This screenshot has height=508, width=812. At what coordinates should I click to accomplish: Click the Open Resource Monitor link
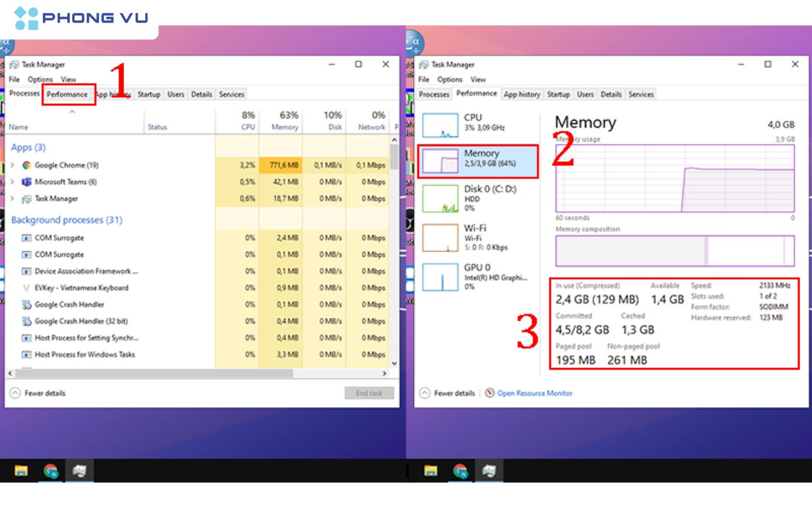point(535,393)
